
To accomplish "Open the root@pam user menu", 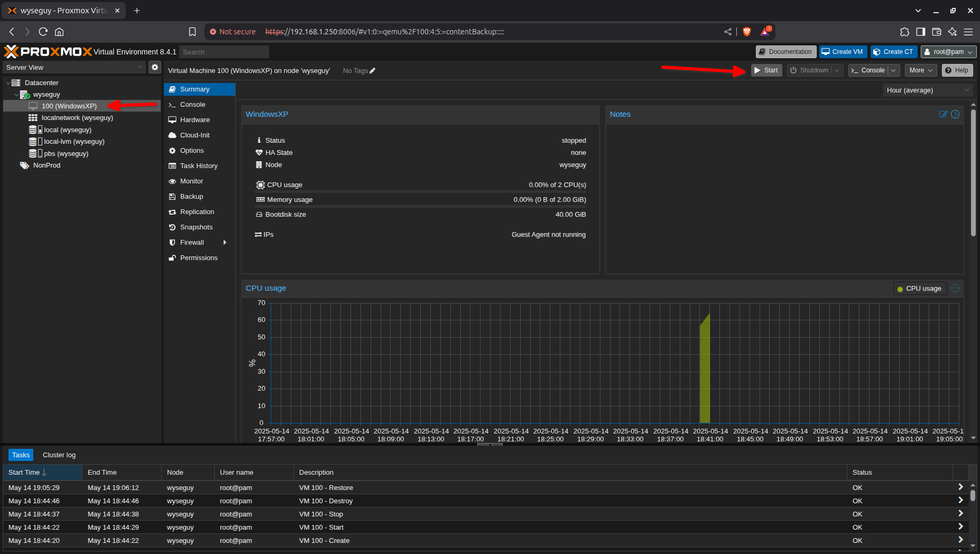I will (x=949, y=52).
